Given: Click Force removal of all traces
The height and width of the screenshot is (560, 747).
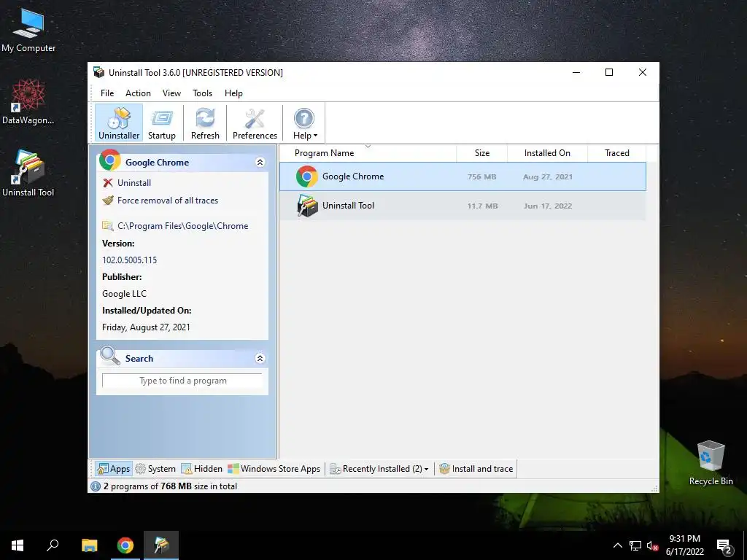Looking at the screenshot, I should pos(168,201).
